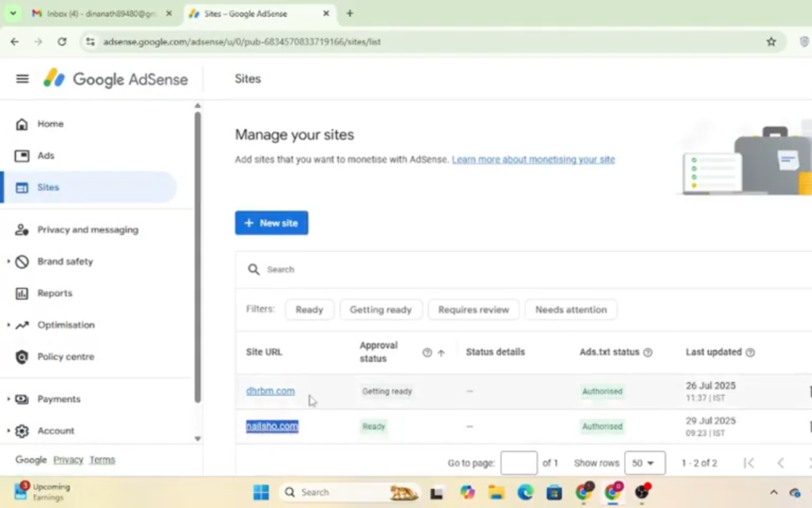Click the Reports chart icon
Screen dimensions: 812x508
pyautogui.click(x=22, y=293)
